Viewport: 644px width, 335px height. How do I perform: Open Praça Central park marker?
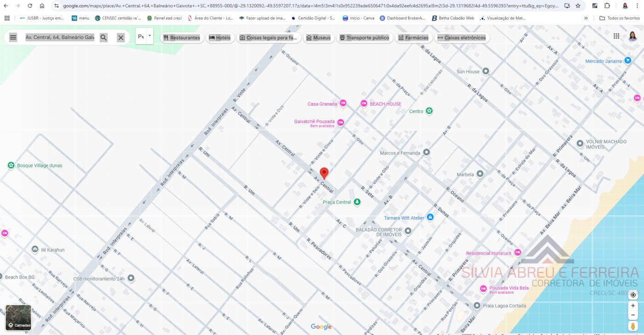pyautogui.click(x=357, y=202)
